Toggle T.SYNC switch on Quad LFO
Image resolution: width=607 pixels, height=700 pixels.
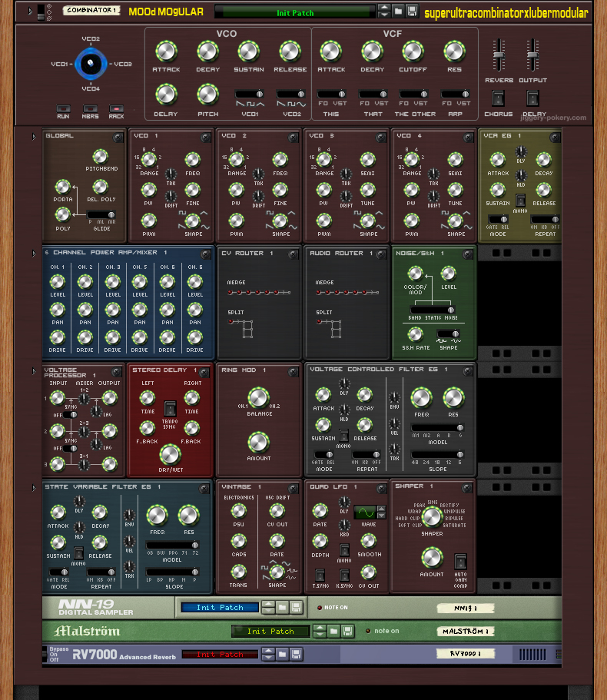click(x=320, y=575)
